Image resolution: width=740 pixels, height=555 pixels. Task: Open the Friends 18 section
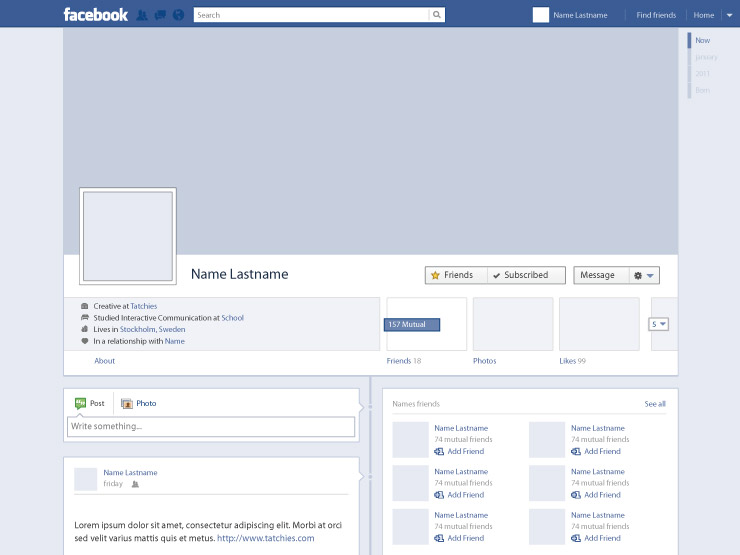[404, 361]
